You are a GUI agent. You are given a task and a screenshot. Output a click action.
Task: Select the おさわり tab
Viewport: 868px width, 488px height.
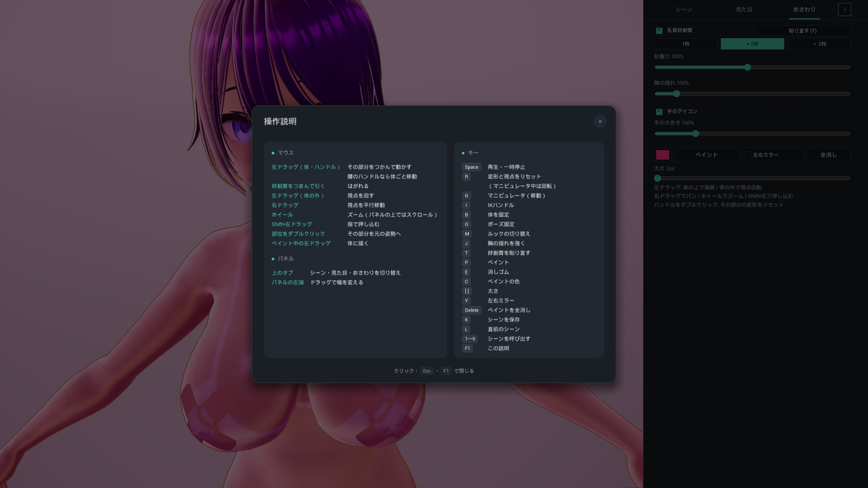click(x=804, y=10)
